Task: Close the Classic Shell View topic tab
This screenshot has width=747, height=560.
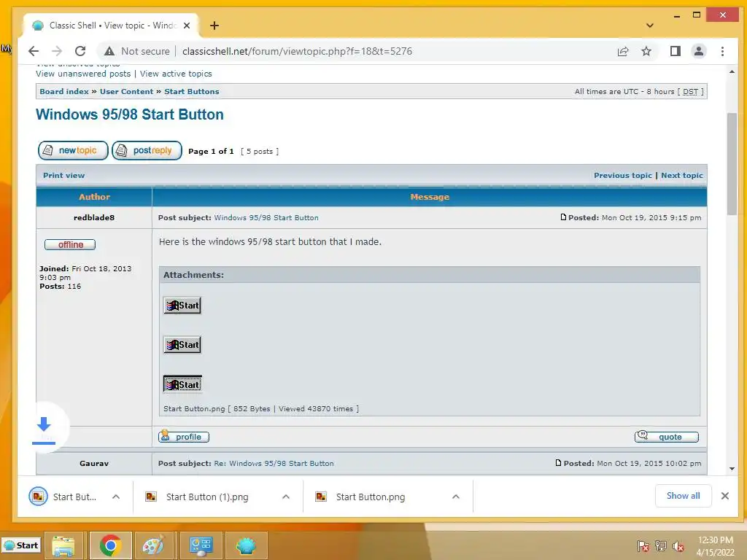Action: point(187,26)
